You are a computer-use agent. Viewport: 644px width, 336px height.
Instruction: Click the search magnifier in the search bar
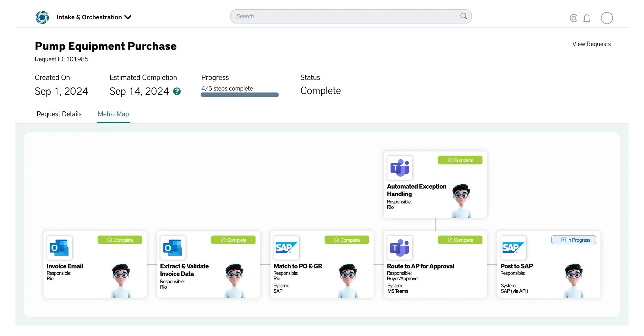(x=463, y=16)
